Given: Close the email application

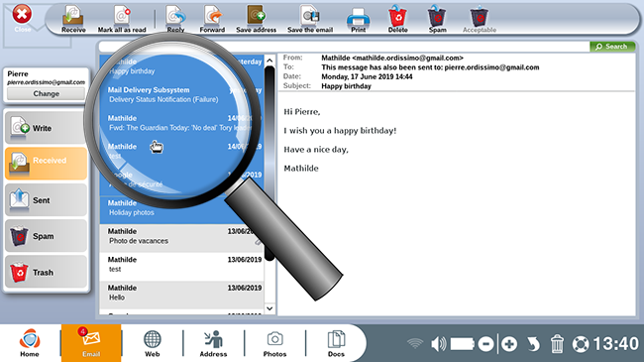Looking at the screenshot, I should (22, 18).
